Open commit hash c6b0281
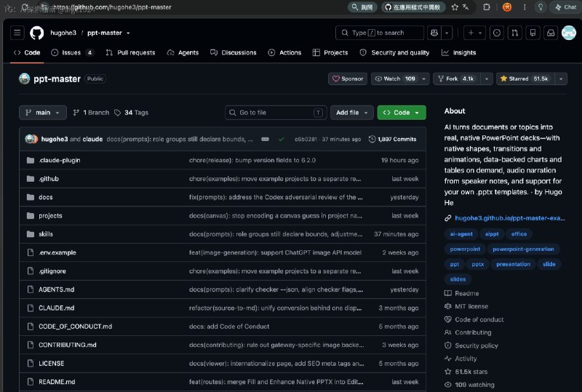This screenshot has width=582, height=392. pos(306,139)
